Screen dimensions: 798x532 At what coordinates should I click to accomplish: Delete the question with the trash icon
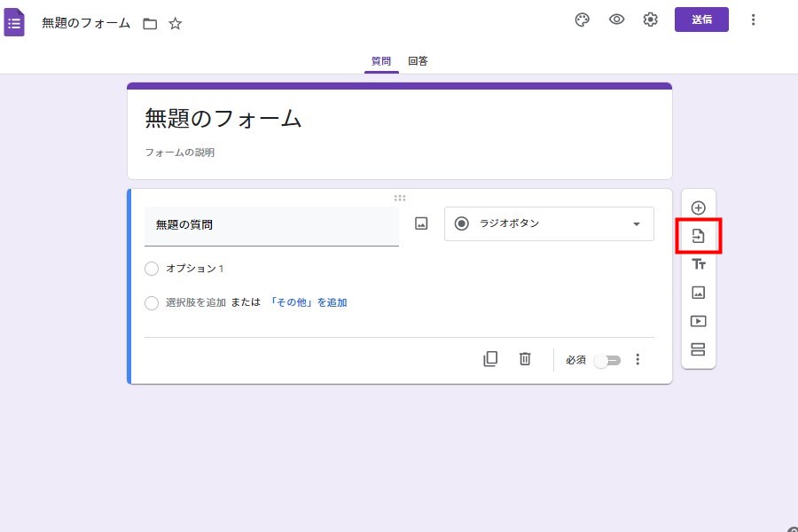(x=525, y=359)
